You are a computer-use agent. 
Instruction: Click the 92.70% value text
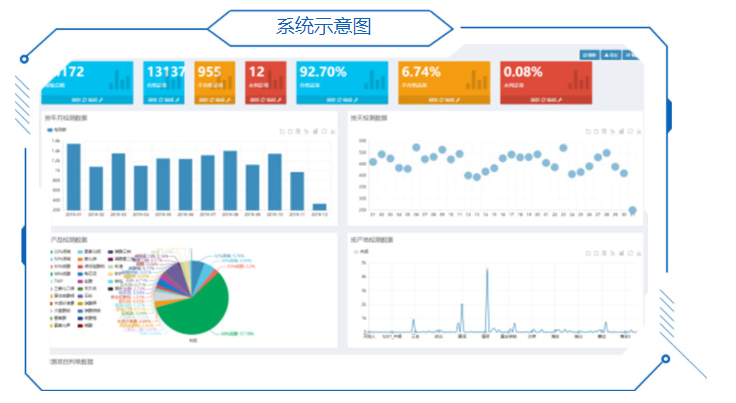click(323, 72)
